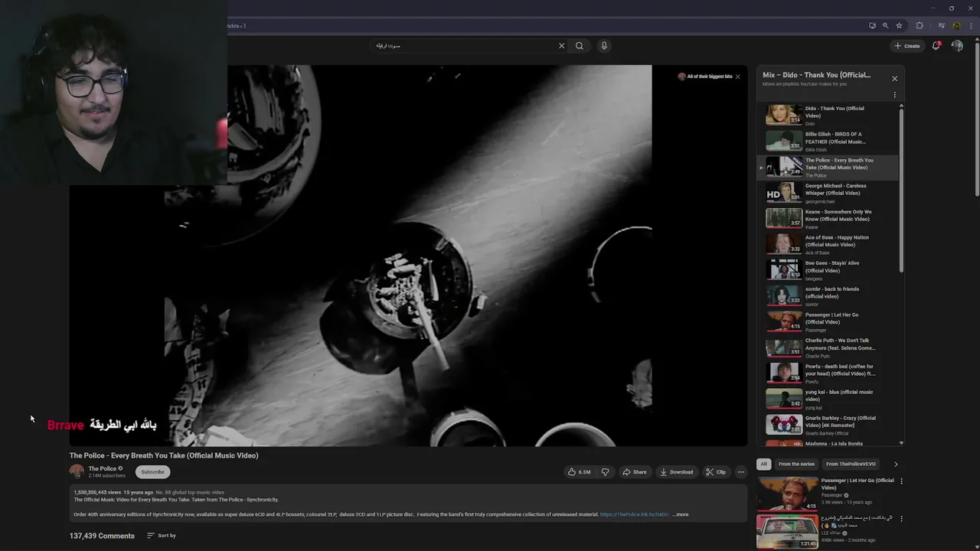
Task: Play Powfu - death bed
Action: [x=828, y=373]
